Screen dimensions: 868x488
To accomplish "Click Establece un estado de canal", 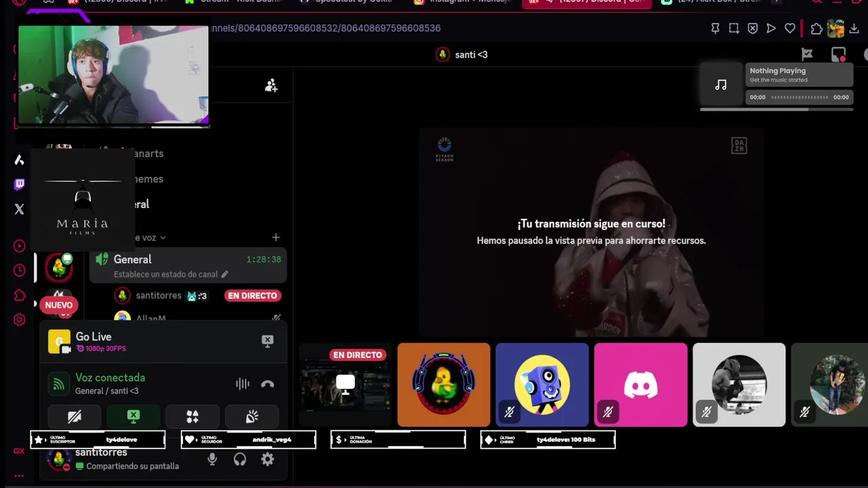I will [x=165, y=274].
